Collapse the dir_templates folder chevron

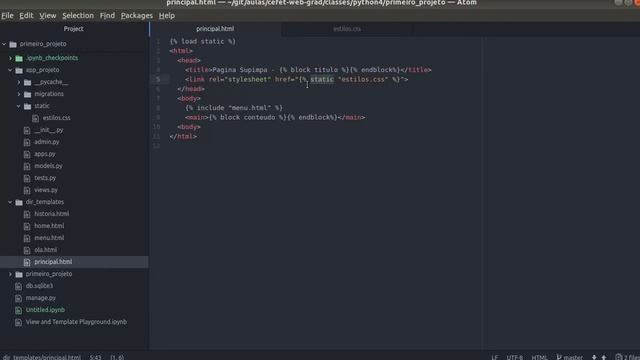10,202
